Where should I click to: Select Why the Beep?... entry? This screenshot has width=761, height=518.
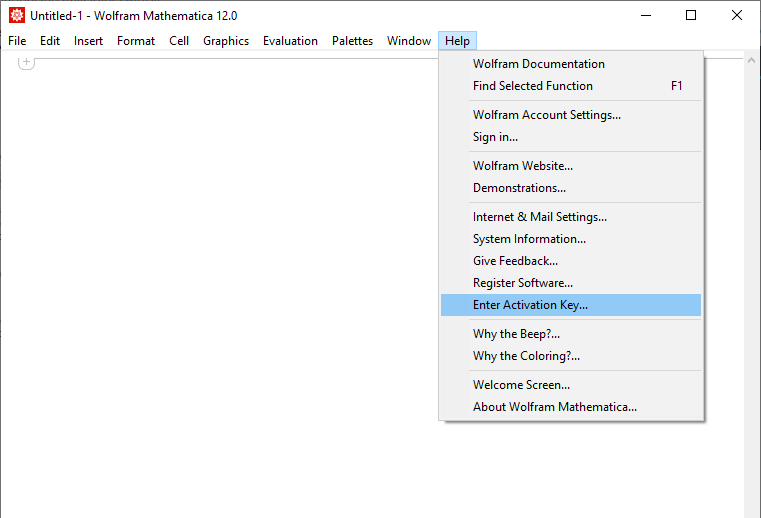571,334
